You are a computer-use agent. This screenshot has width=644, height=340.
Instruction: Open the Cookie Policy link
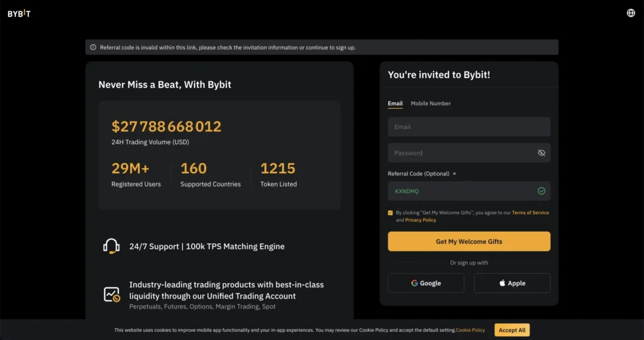click(470, 330)
